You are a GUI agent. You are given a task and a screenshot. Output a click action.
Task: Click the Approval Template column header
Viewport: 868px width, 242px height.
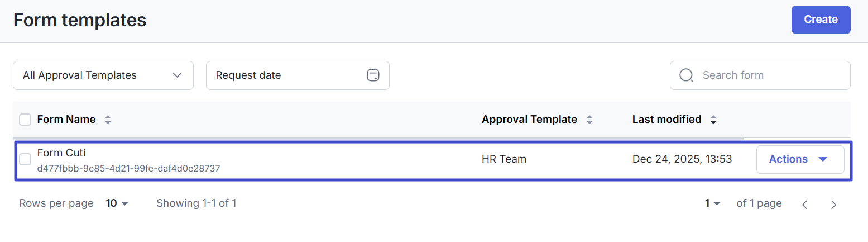pos(529,120)
